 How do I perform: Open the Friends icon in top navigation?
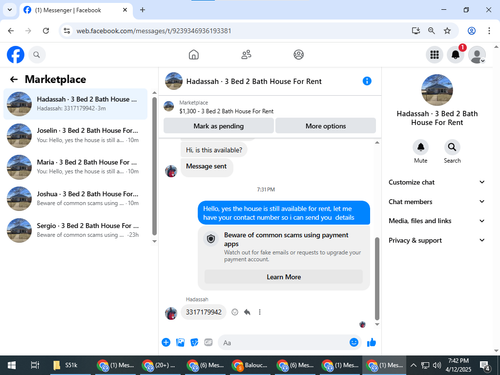pos(246,55)
